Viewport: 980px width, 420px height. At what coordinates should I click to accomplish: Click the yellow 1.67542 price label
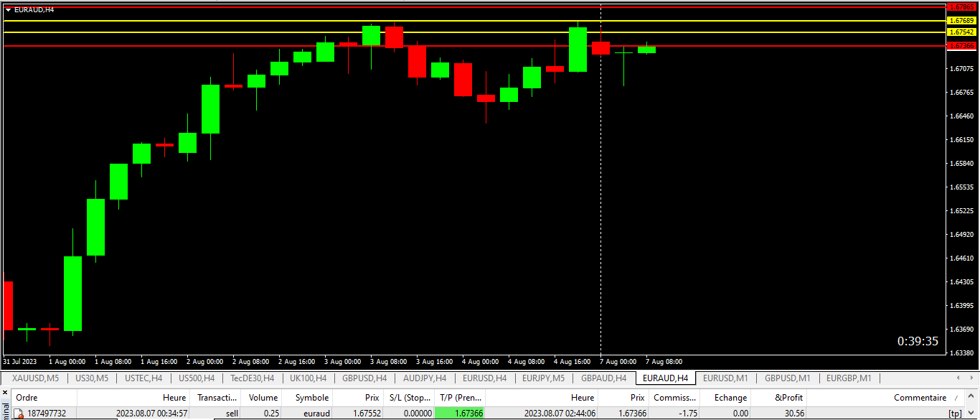(961, 32)
